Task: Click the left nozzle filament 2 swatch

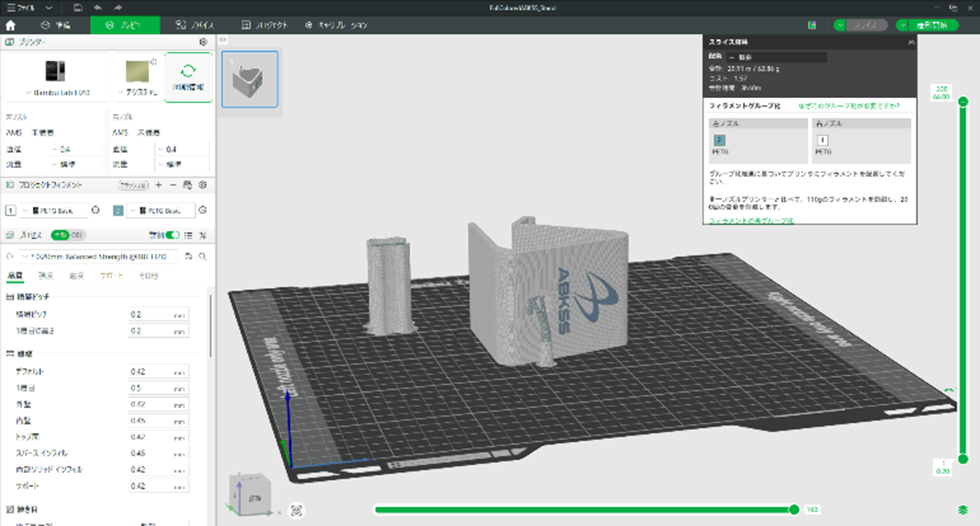Action: click(719, 140)
